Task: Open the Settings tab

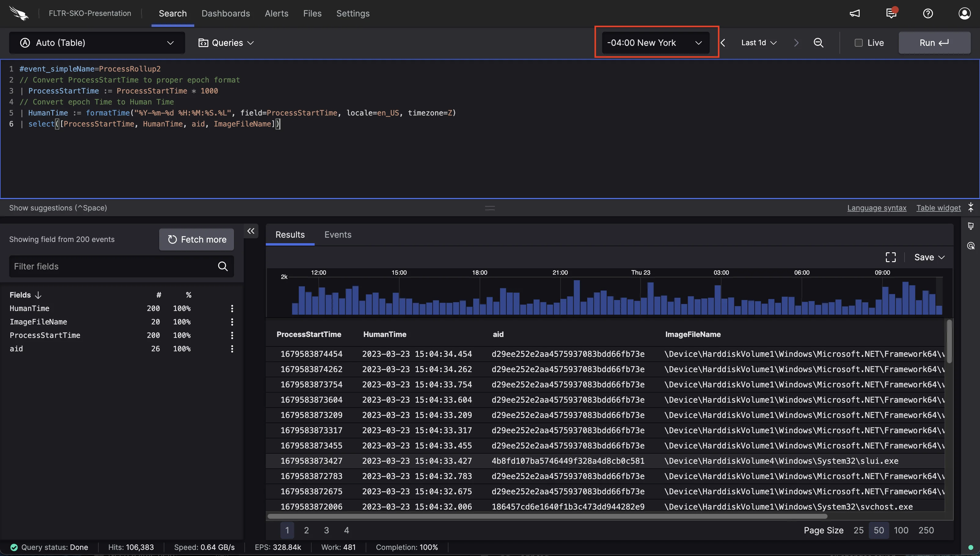Action: coord(353,13)
